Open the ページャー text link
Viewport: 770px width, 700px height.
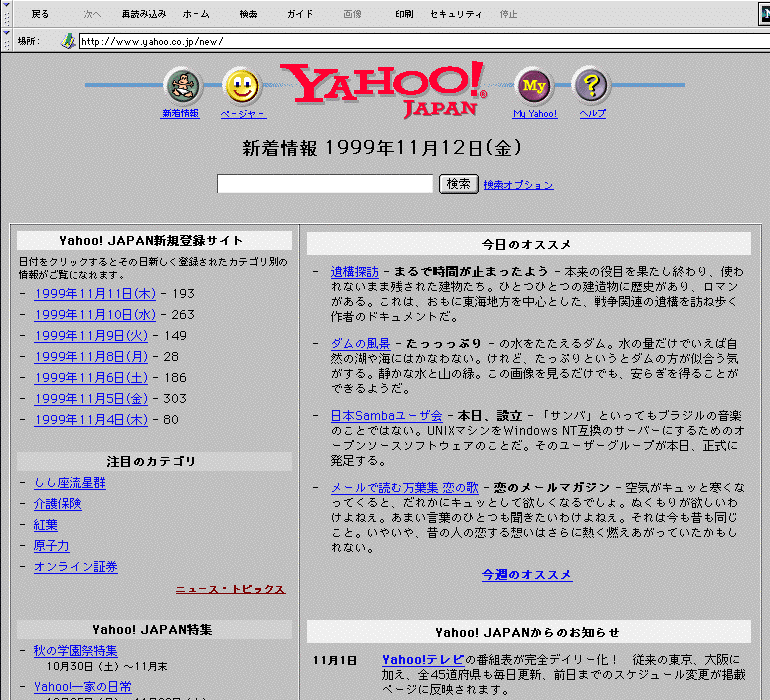pyautogui.click(x=243, y=113)
